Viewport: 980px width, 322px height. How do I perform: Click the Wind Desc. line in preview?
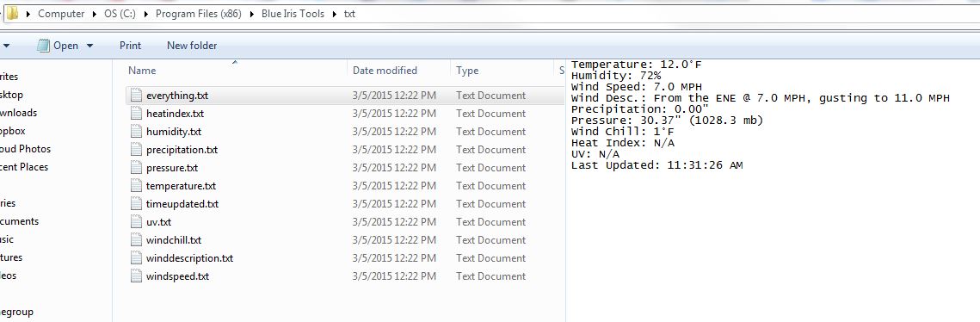[x=761, y=98]
